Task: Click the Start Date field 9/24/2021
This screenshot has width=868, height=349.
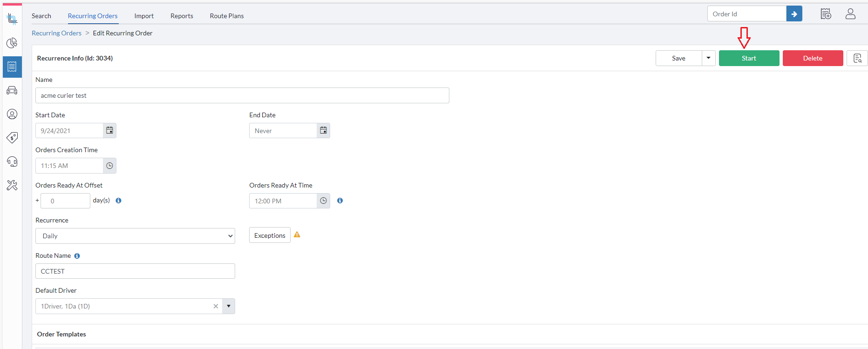Action: pos(69,131)
